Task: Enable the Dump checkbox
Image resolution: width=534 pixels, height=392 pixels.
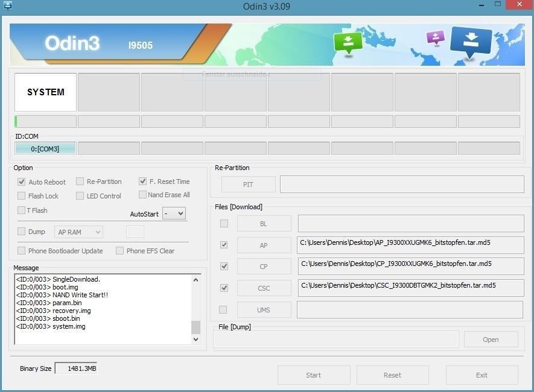Action: click(x=21, y=232)
